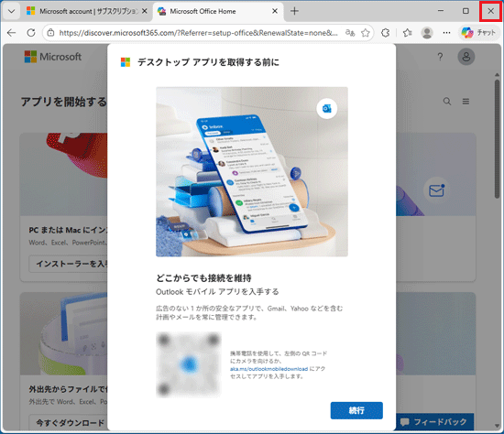Viewport: 504px width, 434px height.
Task: Add this page to favorites star
Action: point(365,32)
